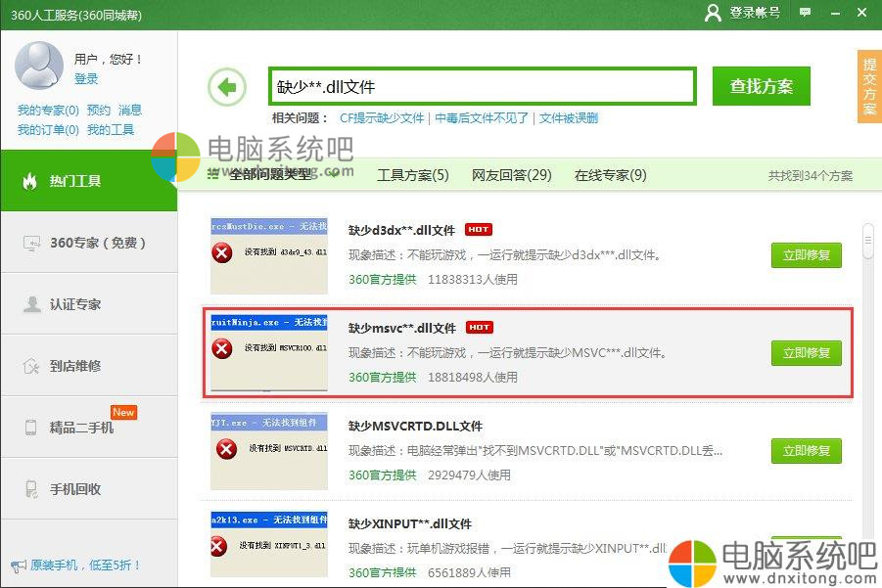Open the login account icon in title bar
Viewport: 882px width, 588px height.
[x=713, y=13]
